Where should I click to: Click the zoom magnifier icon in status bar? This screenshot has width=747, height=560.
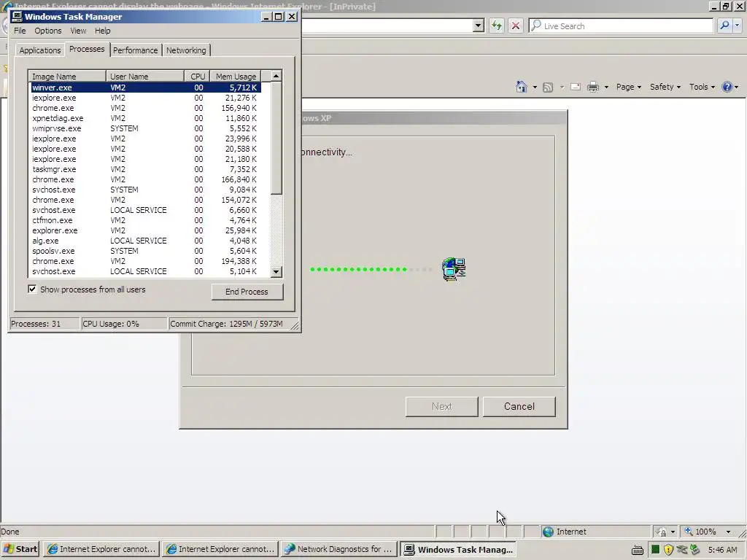689,531
